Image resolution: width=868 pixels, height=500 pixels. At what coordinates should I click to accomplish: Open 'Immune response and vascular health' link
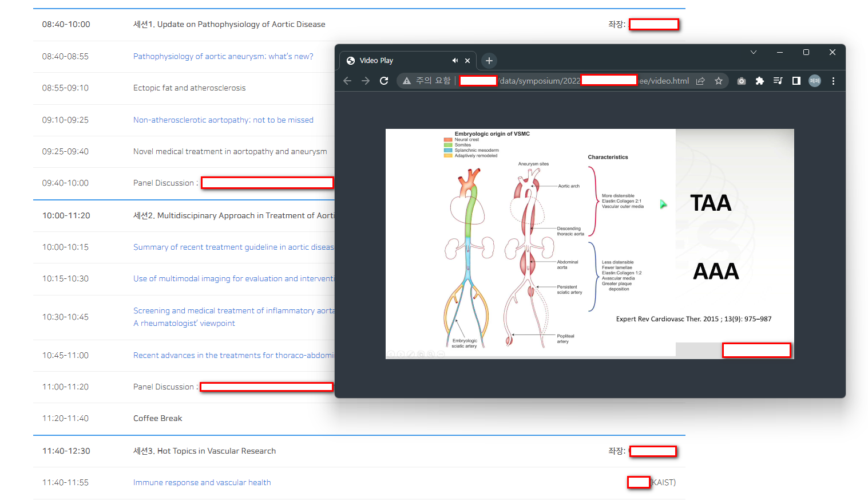(202, 482)
